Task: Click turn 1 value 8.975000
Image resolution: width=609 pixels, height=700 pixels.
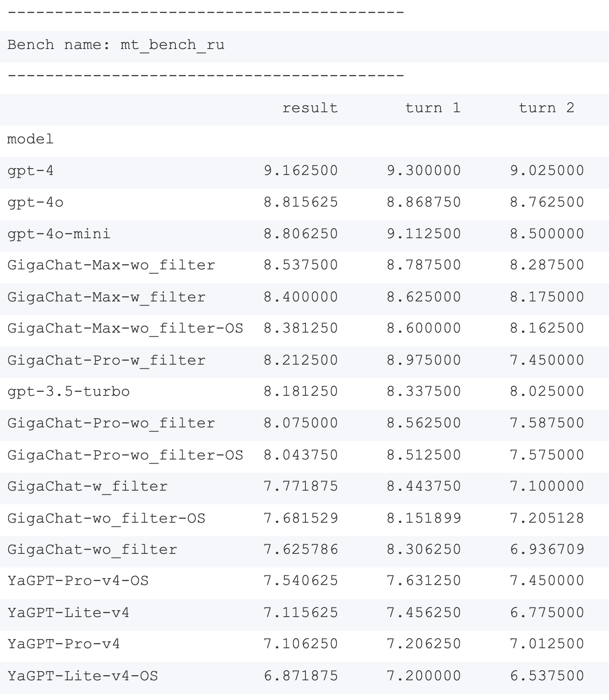Action: pos(424,361)
